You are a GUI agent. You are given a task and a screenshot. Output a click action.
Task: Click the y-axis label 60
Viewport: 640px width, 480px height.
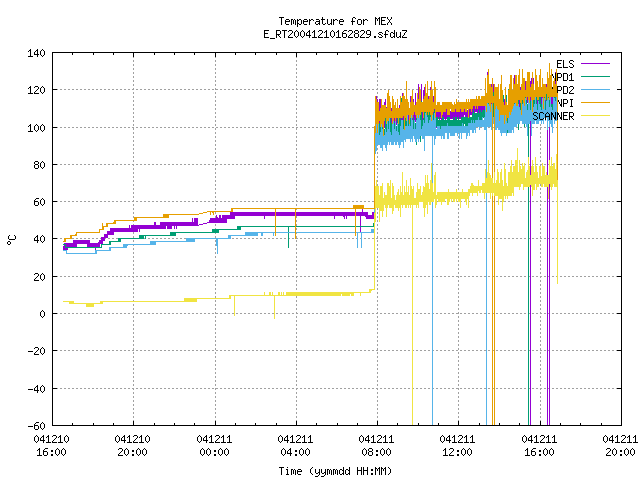(x=39, y=202)
